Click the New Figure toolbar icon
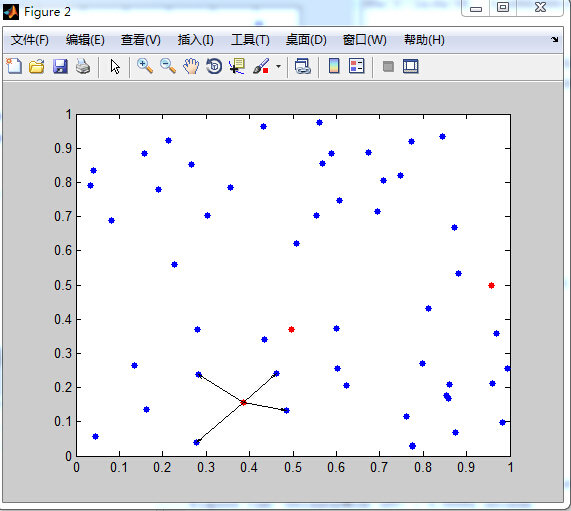571x511 pixels. click(14, 67)
